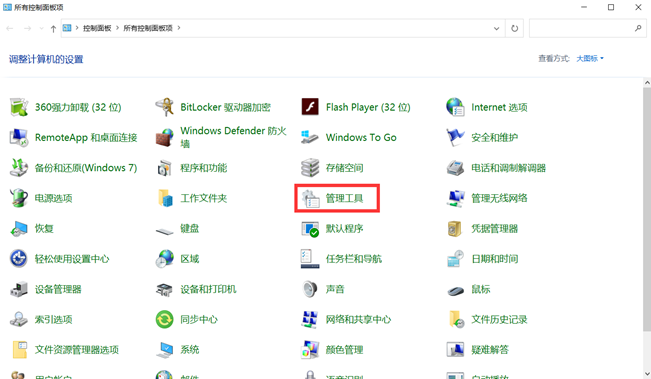The width and height of the screenshot is (651, 379).
Task: Open the 电话和调制解调器 icon
Action: pyautogui.click(x=455, y=168)
